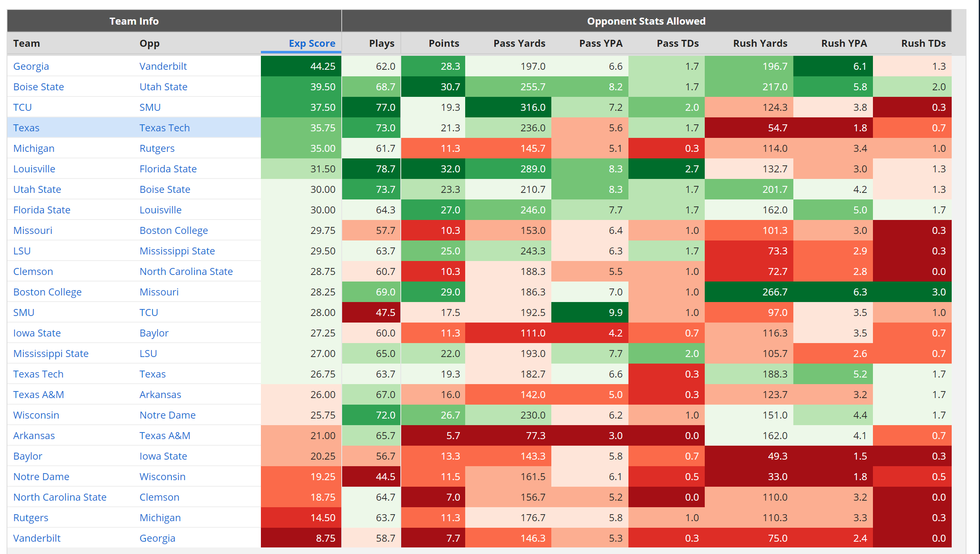The height and width of the screenshot is (554, 980).
Task: Sort by Points column header
Action: pyautogui.click(x=444, y=43)
